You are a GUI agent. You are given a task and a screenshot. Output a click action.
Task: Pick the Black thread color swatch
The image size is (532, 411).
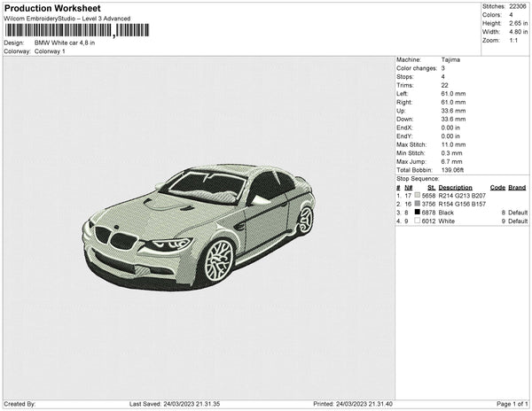(x=418, y=213)
